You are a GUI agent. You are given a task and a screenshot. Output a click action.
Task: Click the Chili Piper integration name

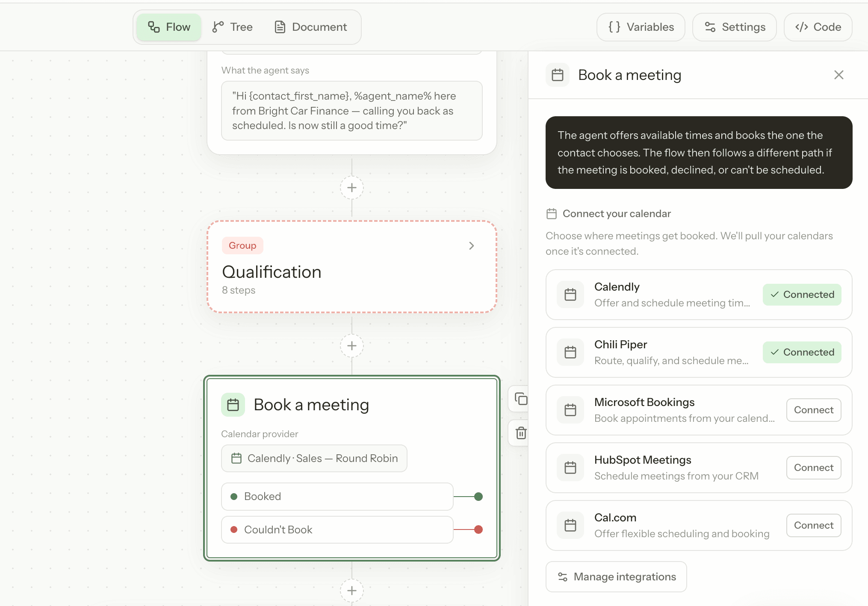[620, 344]
